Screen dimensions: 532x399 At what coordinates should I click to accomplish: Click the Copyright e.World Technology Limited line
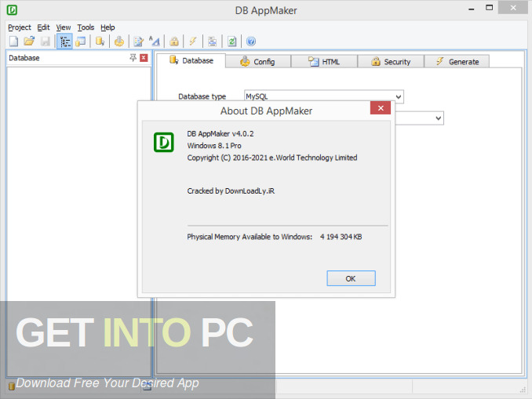[272, 158]
